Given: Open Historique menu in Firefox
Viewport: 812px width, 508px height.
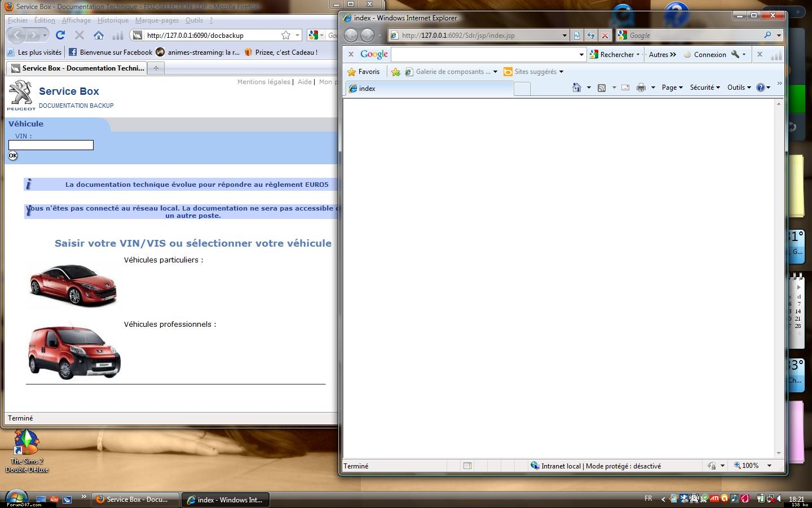Looking at the screenshot, I should [113, 20].
